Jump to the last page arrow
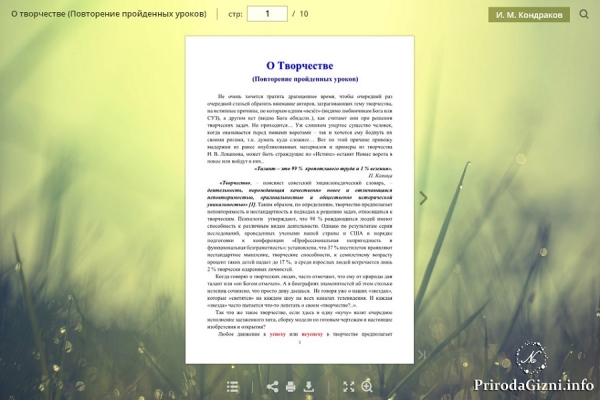 (422, 355)
